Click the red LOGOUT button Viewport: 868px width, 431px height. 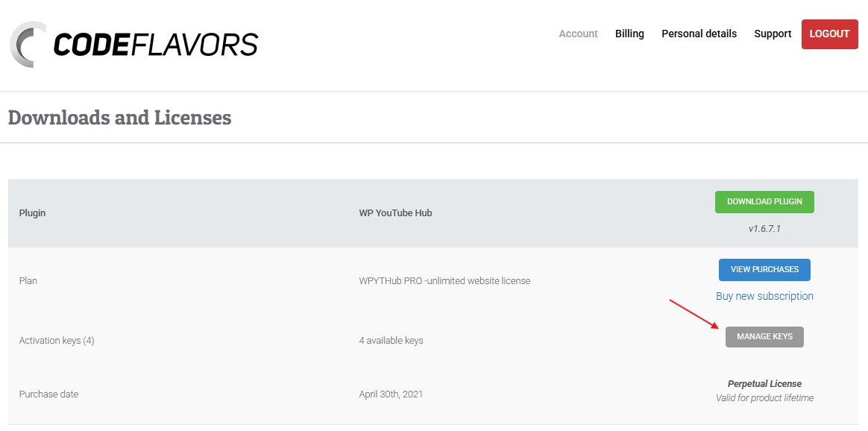coord(829,34)
